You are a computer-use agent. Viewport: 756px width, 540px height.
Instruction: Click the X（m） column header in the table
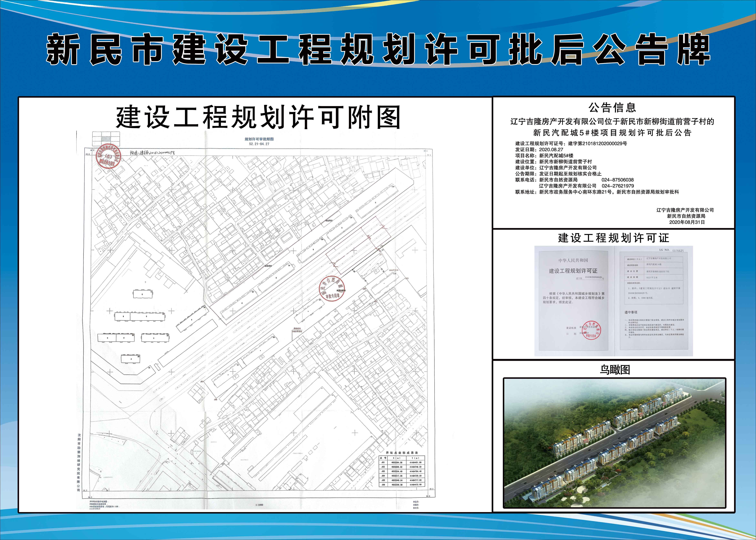[x=397, y=458]
